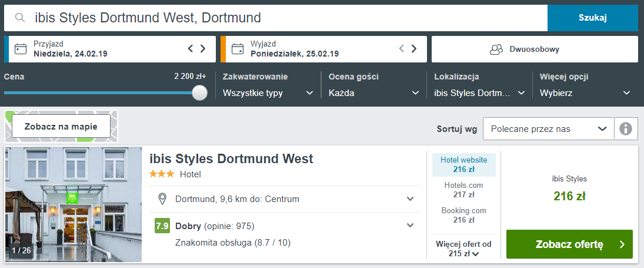Expand Więcej ofert od 215 zł

click(463, 249)
